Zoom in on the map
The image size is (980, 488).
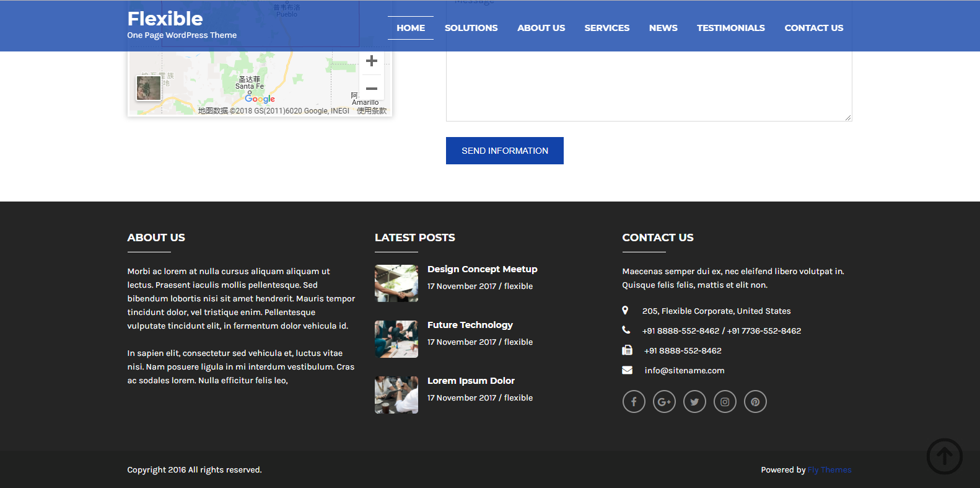(372, 61)
